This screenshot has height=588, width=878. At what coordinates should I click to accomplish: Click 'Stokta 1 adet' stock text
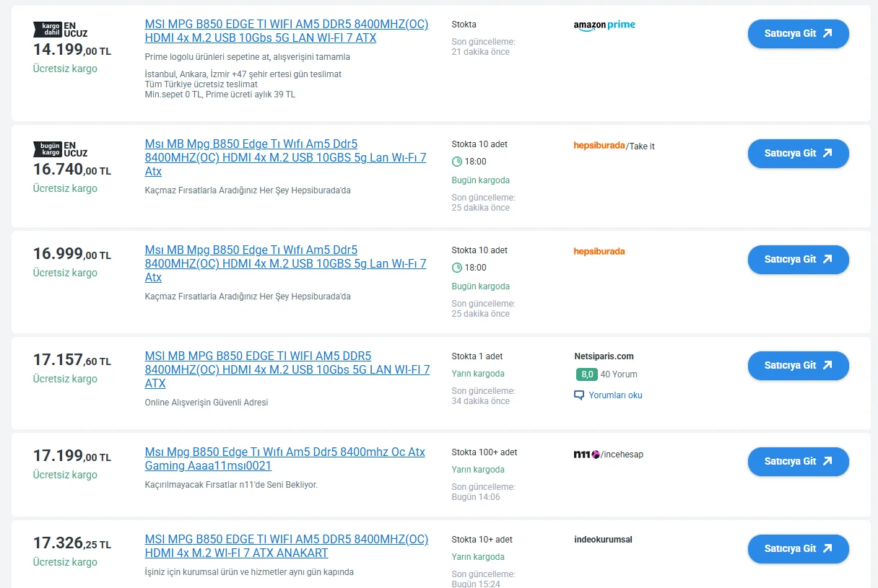coord(477,356)
